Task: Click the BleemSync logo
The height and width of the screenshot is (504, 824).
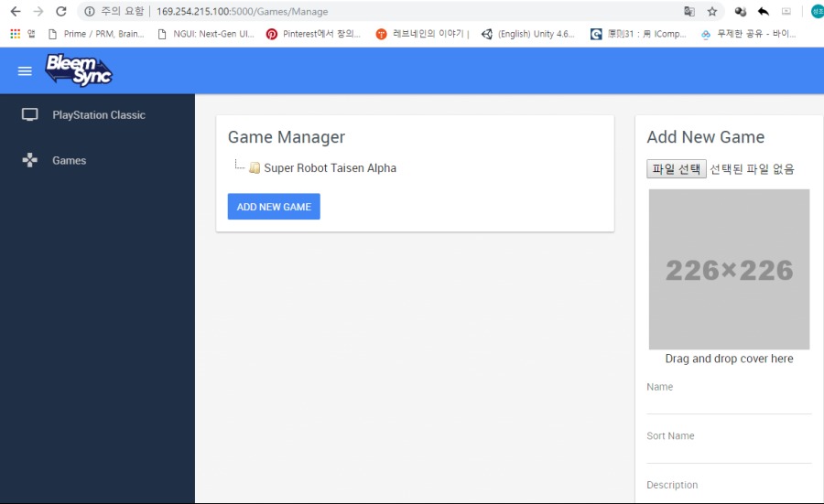Action: (x=79, y=70)
